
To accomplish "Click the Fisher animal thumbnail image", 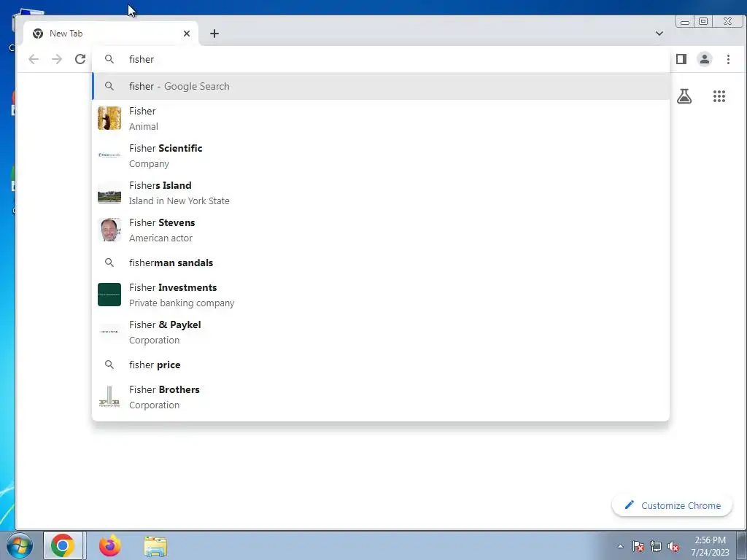I will [109, 118].
